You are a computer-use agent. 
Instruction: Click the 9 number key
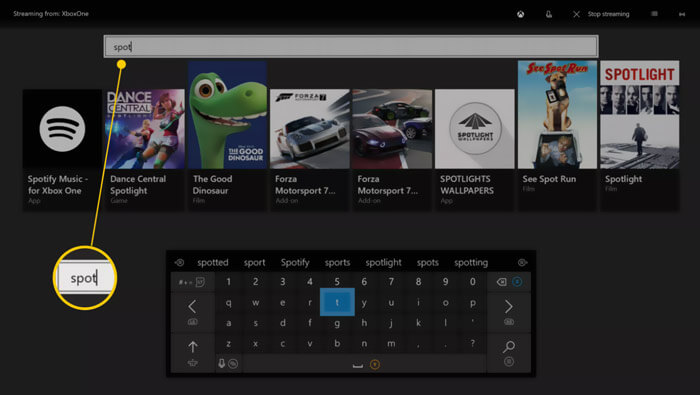point(446,282)
